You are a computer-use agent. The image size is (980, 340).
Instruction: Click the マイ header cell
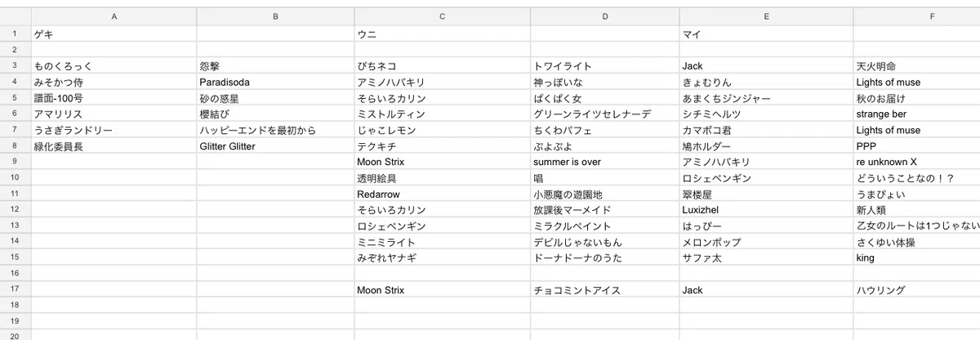tap(766, 34)
